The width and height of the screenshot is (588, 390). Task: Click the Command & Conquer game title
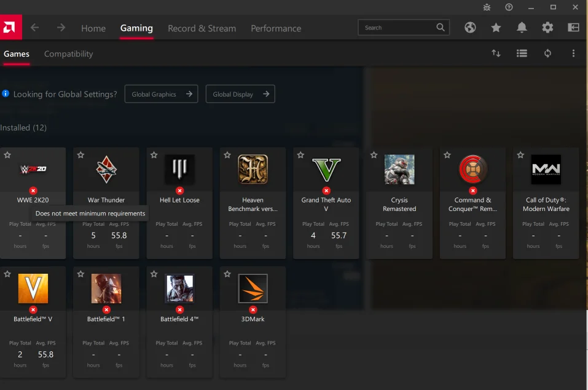coord(473,205)
